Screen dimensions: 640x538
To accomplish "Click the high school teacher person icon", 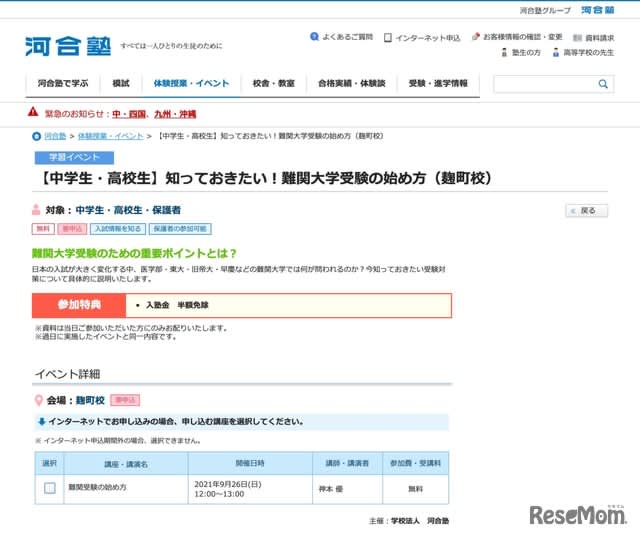I will [x=556, y=53].
